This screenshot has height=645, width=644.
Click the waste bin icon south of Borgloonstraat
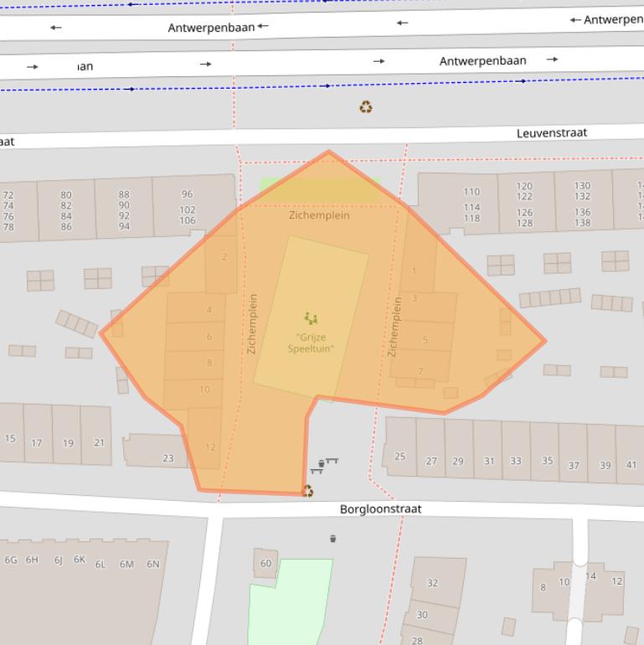333,538
